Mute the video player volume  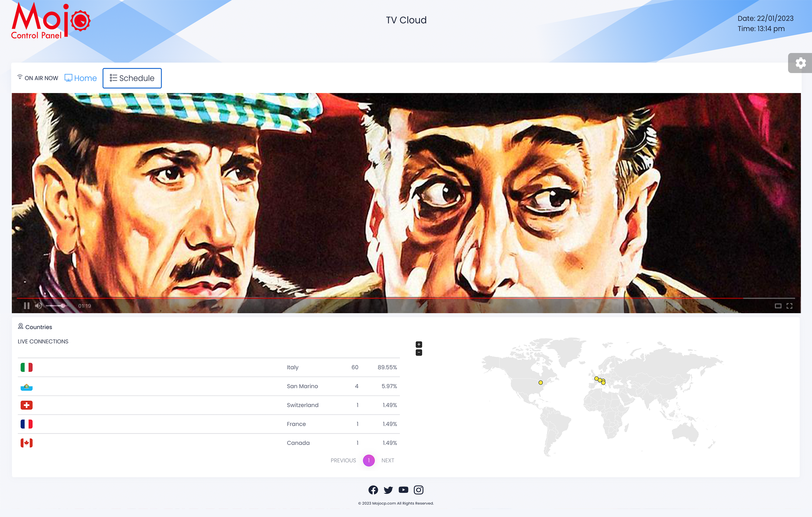coord(38,306)
